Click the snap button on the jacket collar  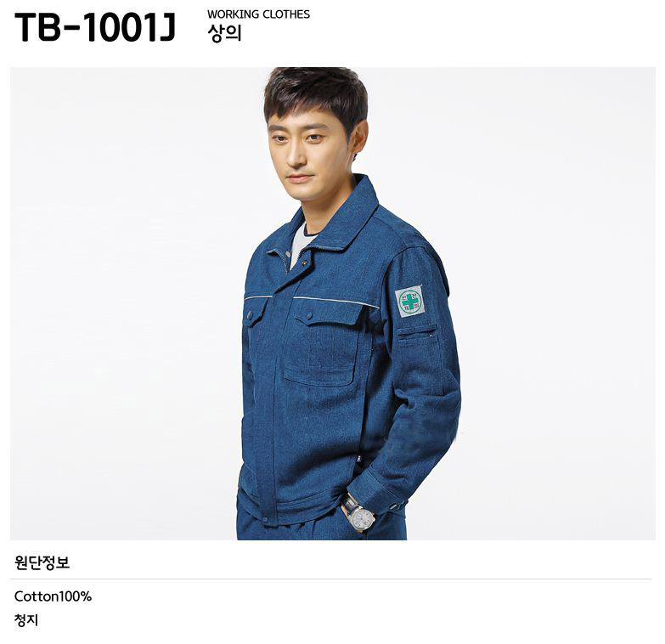(x=303, y=263)
